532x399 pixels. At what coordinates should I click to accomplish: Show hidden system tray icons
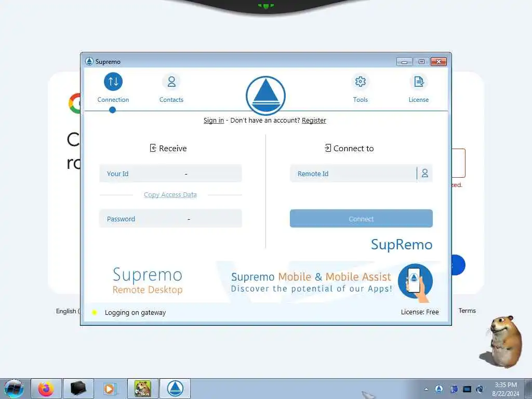click(426, 389)
